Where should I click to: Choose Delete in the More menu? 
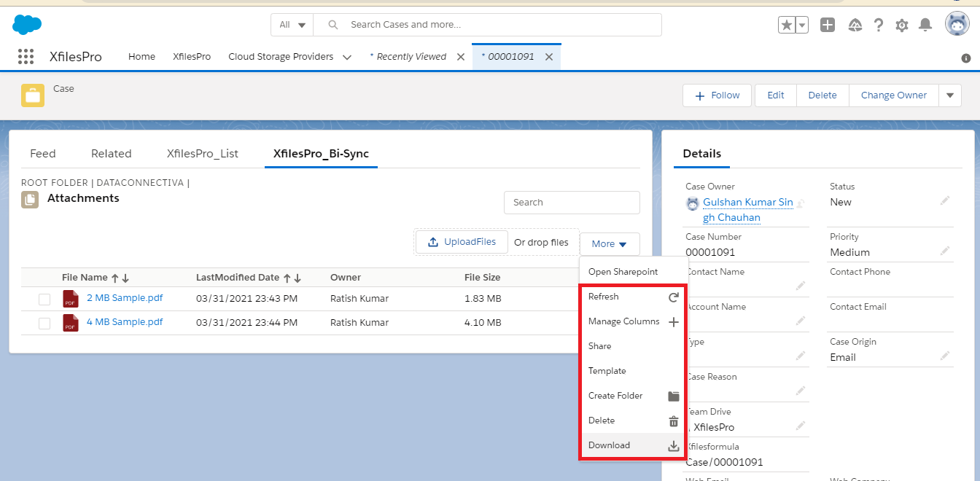pyautogui.click(x=633, y=421)
